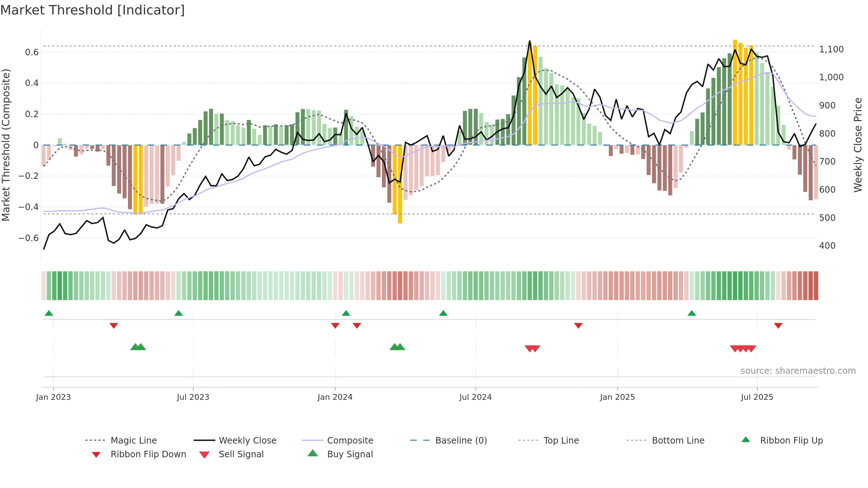This screenshot has width=868, height=488.
Task: Click the Weekly Close Price axis title
Action: click(x=858, y=145)
